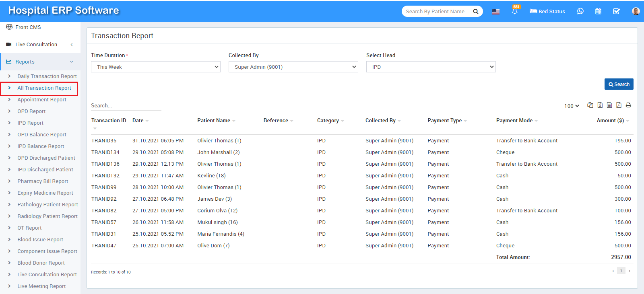Image resolution: width=644 pixels, height=294 pixels.
Task: Sort by Collected By column header
Action: coord(383,120)
